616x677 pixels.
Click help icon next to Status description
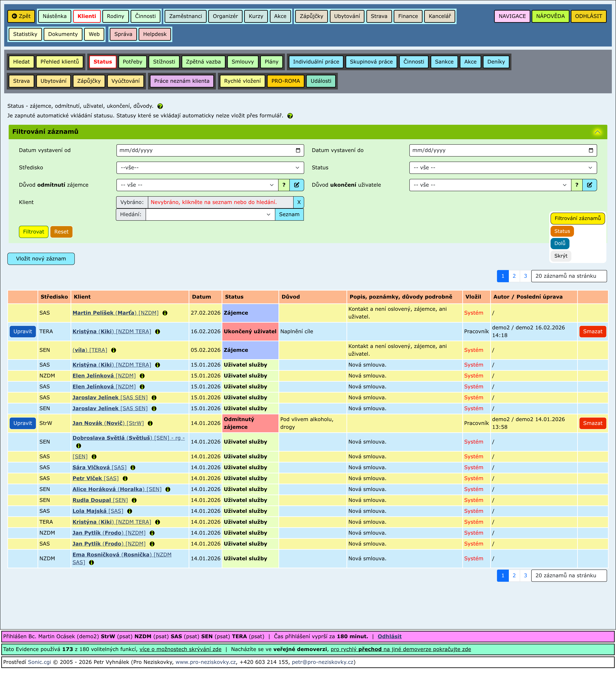click(x=160, y=106)
